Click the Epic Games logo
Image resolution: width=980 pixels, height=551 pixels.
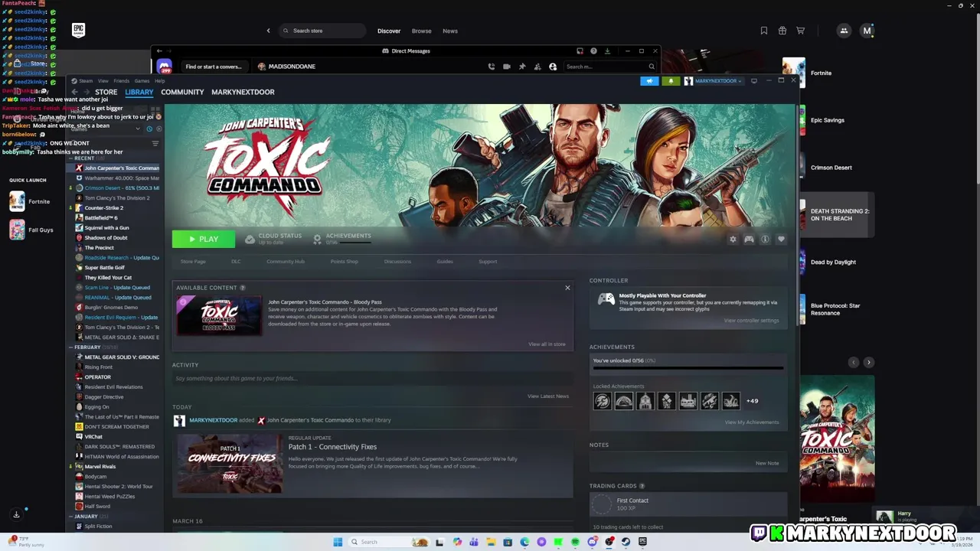tap(78, 30)
